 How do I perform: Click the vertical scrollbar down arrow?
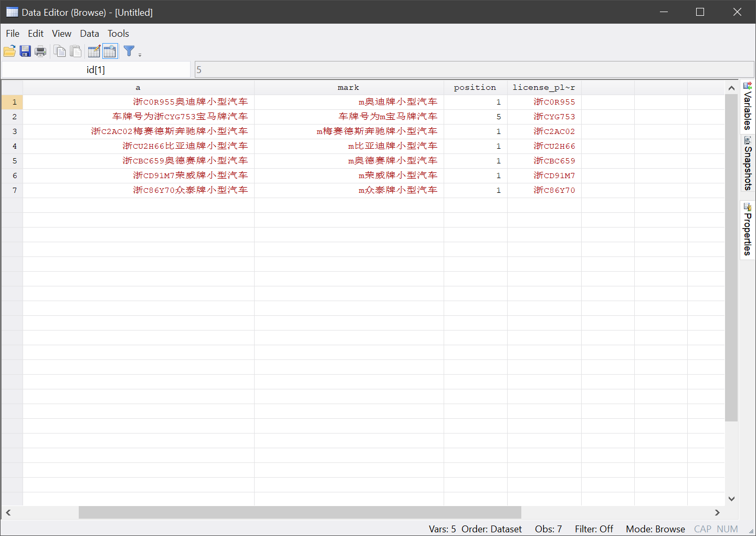(732, 499)
